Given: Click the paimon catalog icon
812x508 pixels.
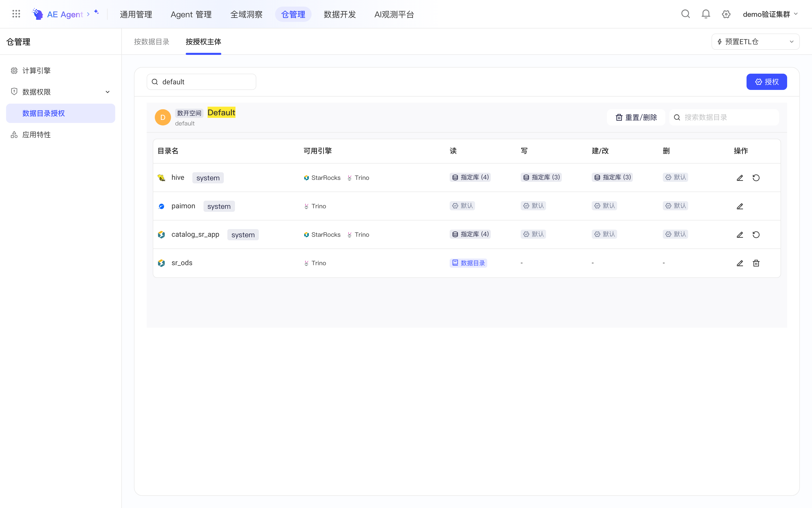Looking at the screenshot, I should point(161,206).
